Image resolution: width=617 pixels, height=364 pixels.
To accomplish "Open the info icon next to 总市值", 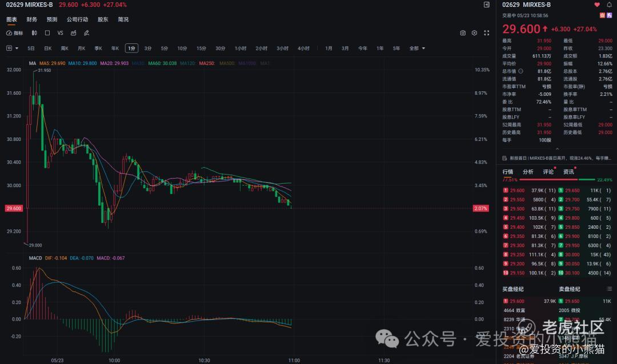I will coord(520,71).
